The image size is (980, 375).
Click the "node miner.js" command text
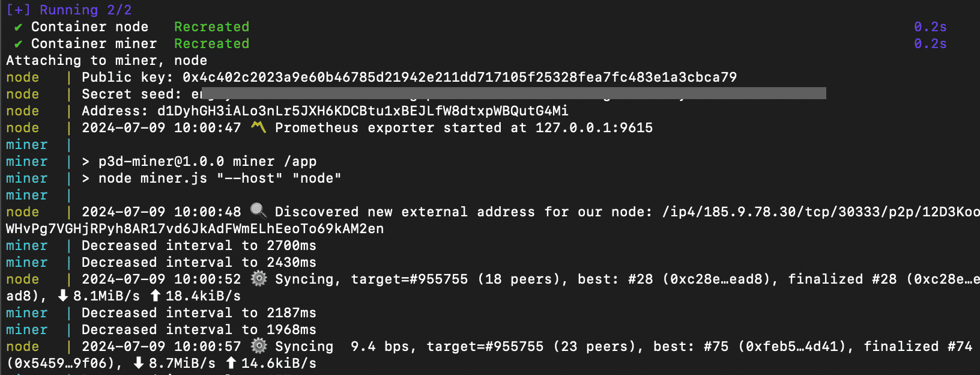(153, 178)
